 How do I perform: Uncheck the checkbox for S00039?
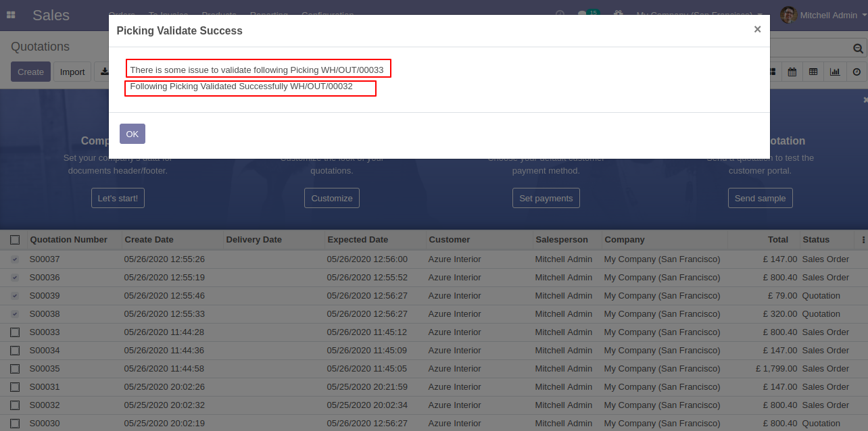point(15,296)
